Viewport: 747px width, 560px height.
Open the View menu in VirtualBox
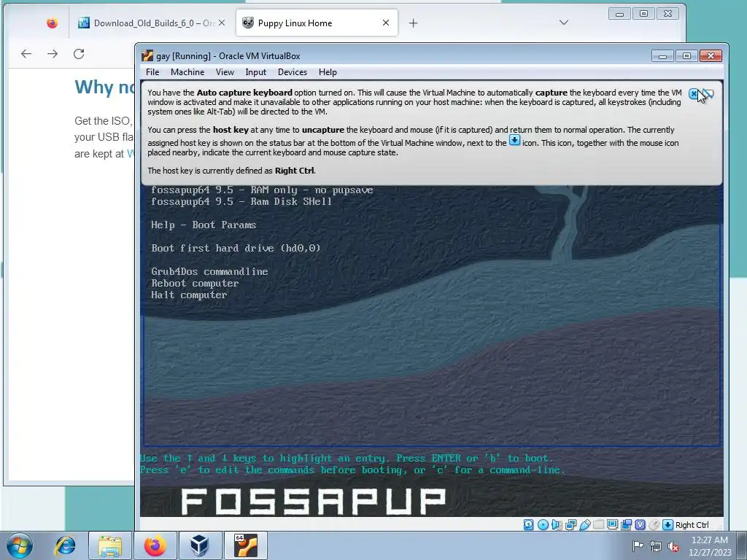click(x=225, y=72)
